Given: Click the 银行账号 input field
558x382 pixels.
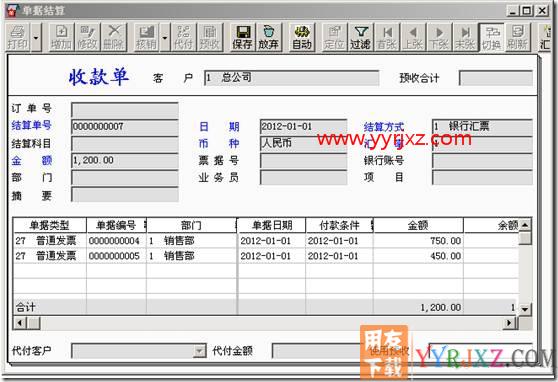Looking at the screenshot, I should point(482,161).
